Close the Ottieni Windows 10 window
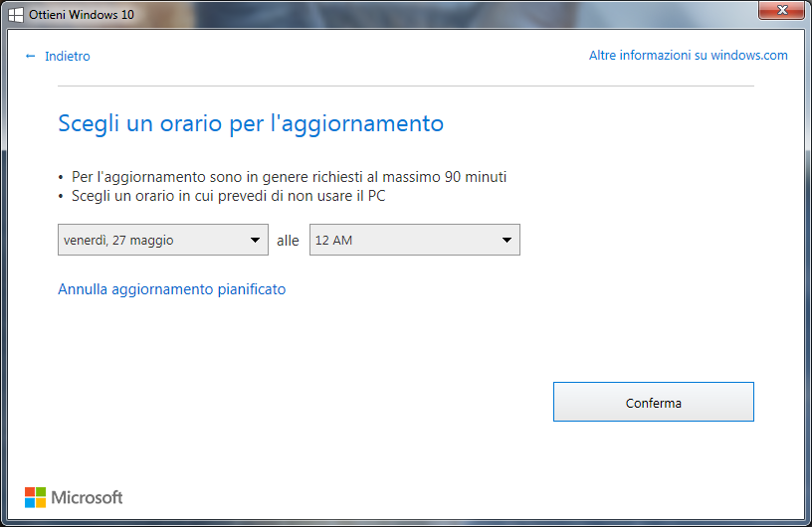 coord(782,10)
